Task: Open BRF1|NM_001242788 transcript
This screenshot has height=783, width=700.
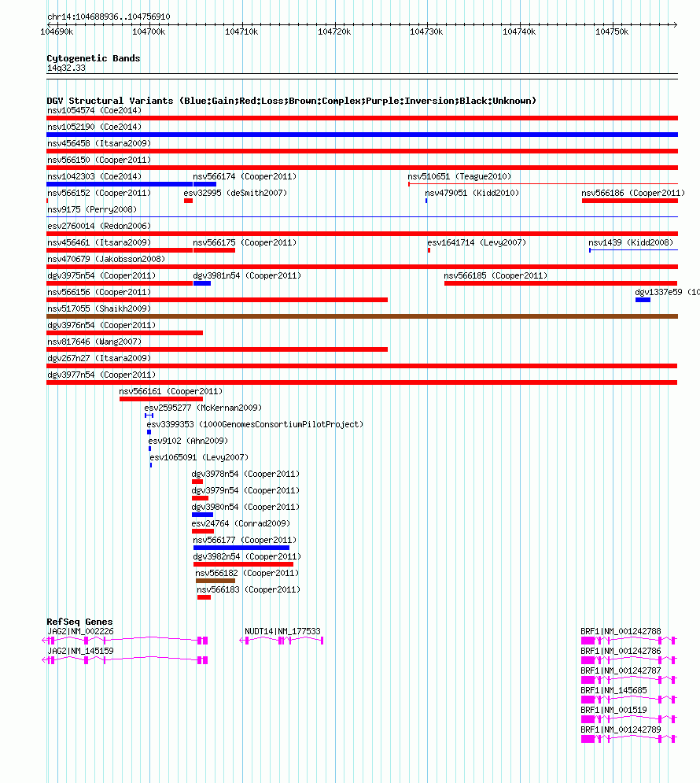Action: click(621, 631)
